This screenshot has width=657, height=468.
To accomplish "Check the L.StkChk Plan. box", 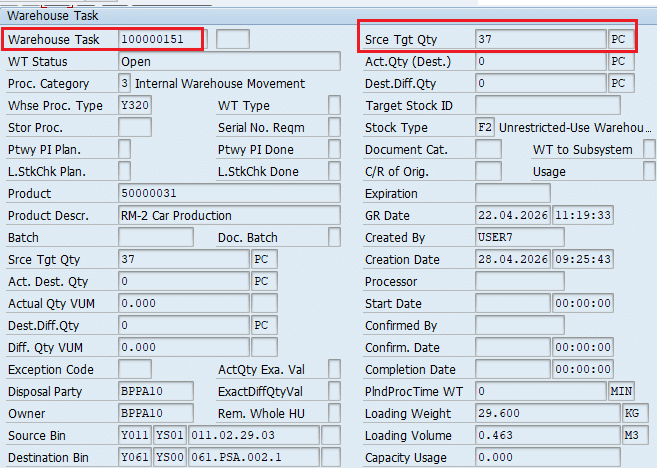I will point(124,171).
